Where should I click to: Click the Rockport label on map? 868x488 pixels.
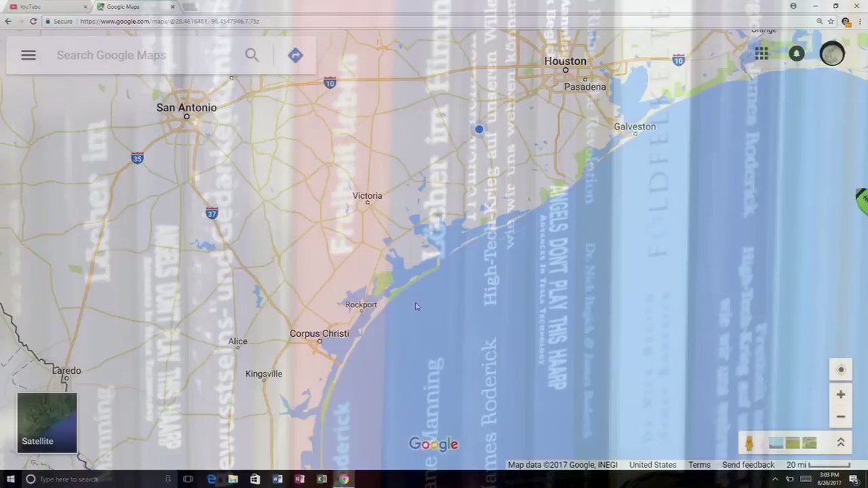[x=361, y=304]
